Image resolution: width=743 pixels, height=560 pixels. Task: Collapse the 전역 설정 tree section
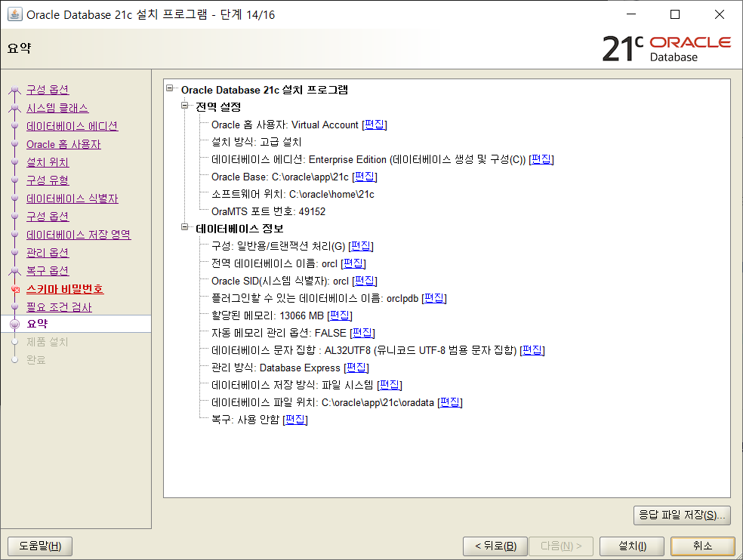click(185, 105)
